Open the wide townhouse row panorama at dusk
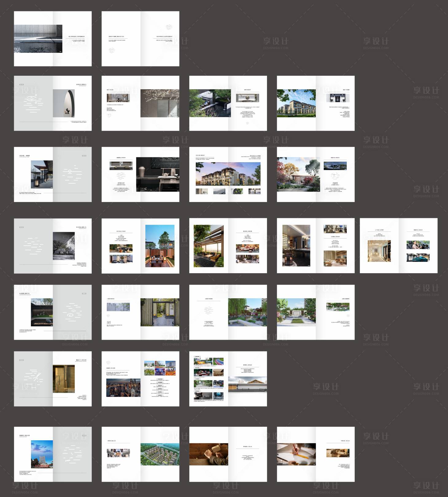The height and width of the screenshot is (497, 448). [228, 174]
